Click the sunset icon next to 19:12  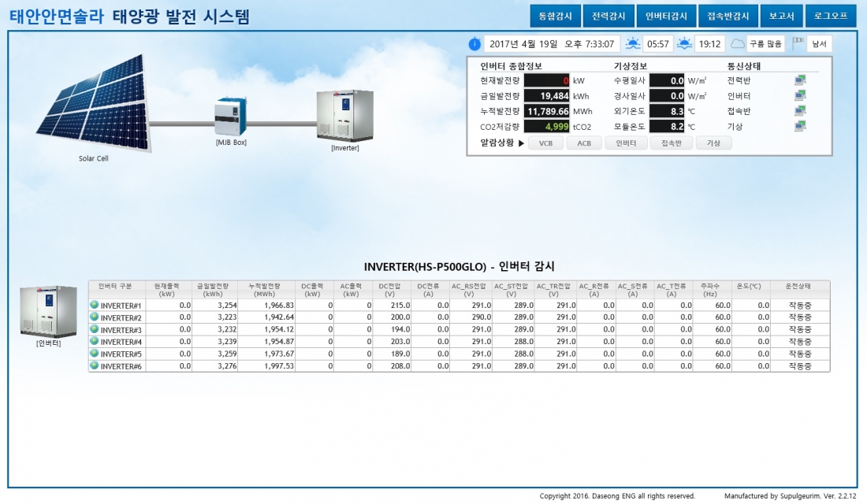[684, 44]
